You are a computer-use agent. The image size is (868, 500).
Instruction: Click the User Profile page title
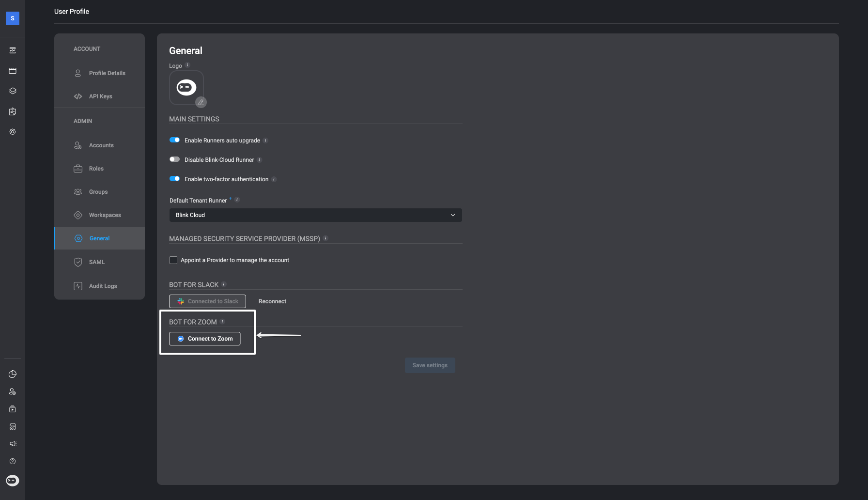[72, 11]
